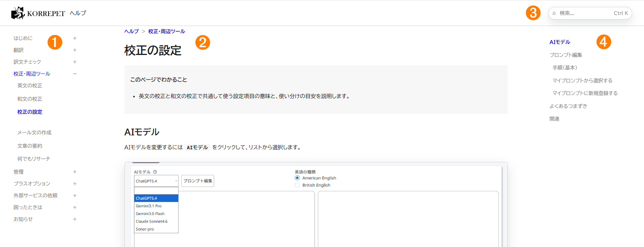644x247 pixels.
Task: Jump to AIモデル in table of contents
Action: 560,42
